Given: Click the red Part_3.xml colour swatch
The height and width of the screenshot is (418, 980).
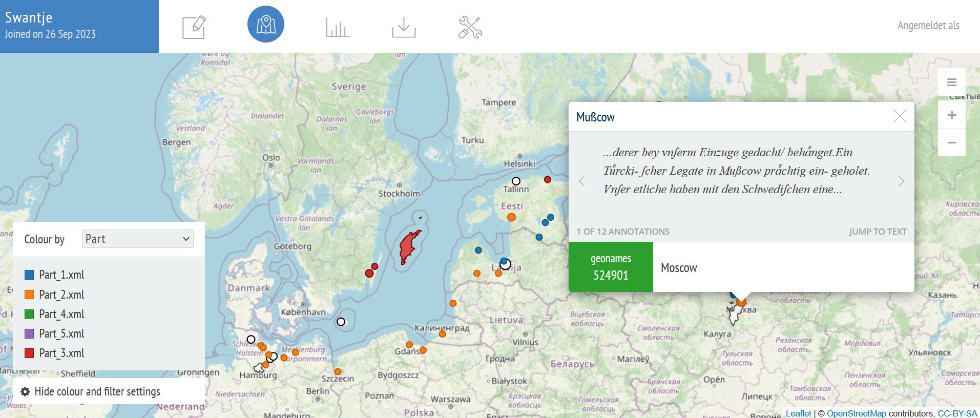Looking at the screenshot, I should (x=29, y=353).
